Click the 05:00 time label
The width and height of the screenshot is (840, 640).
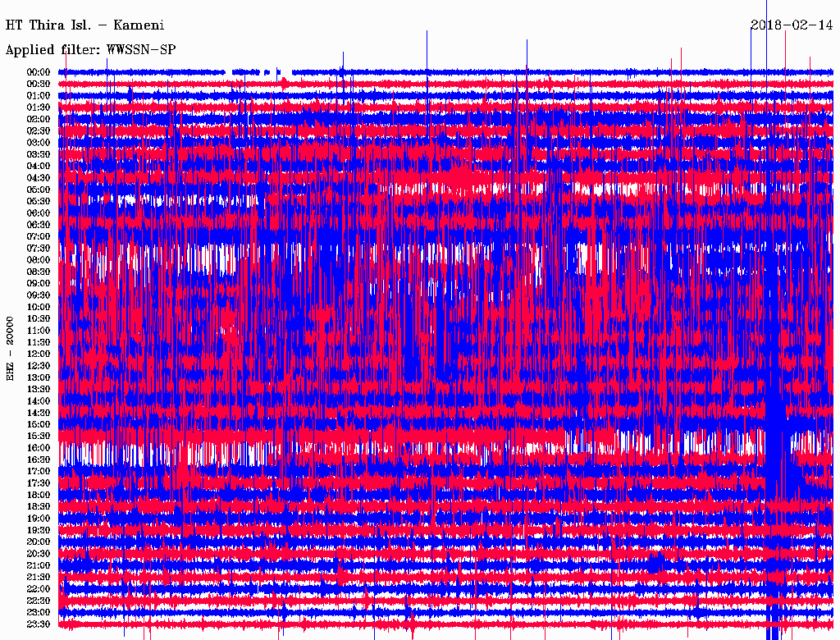coord(39,190)
